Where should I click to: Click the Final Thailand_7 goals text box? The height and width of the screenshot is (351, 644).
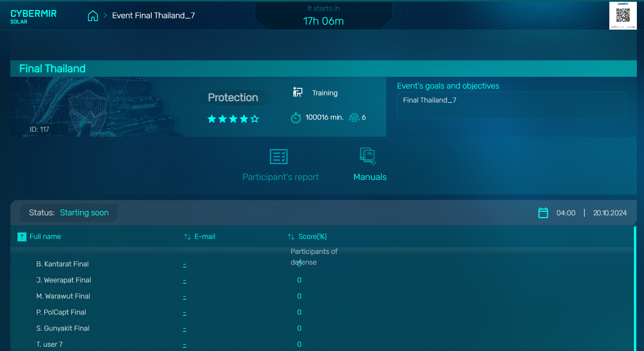pos(511,105)
